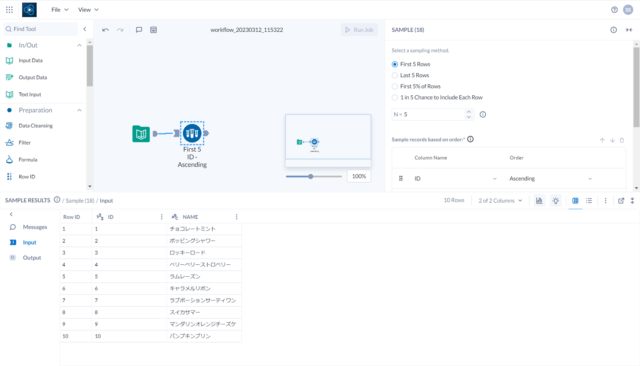Add a comment to the canvas
Image resolution: width=640 pixels, height=366 pixels.
click(139, 30)
